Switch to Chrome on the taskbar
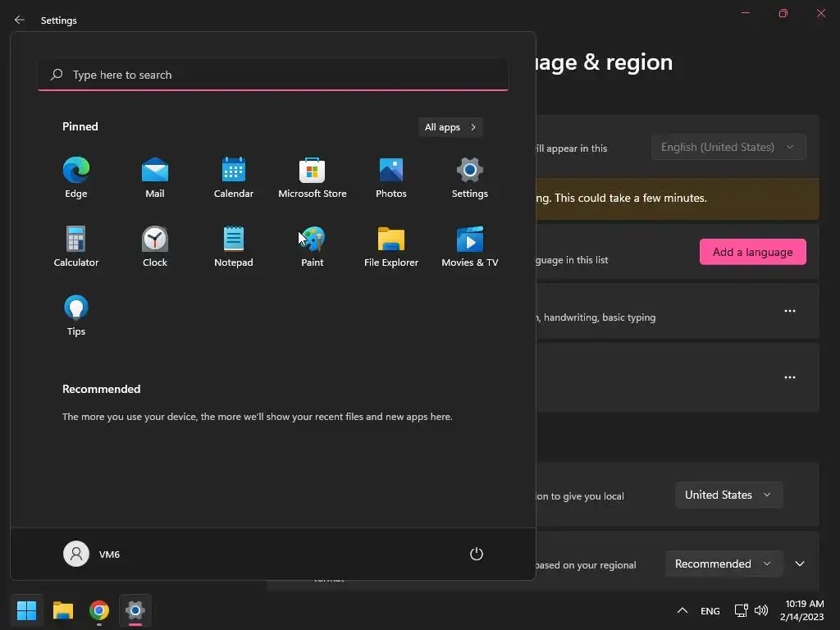 [x=99, y=610]
